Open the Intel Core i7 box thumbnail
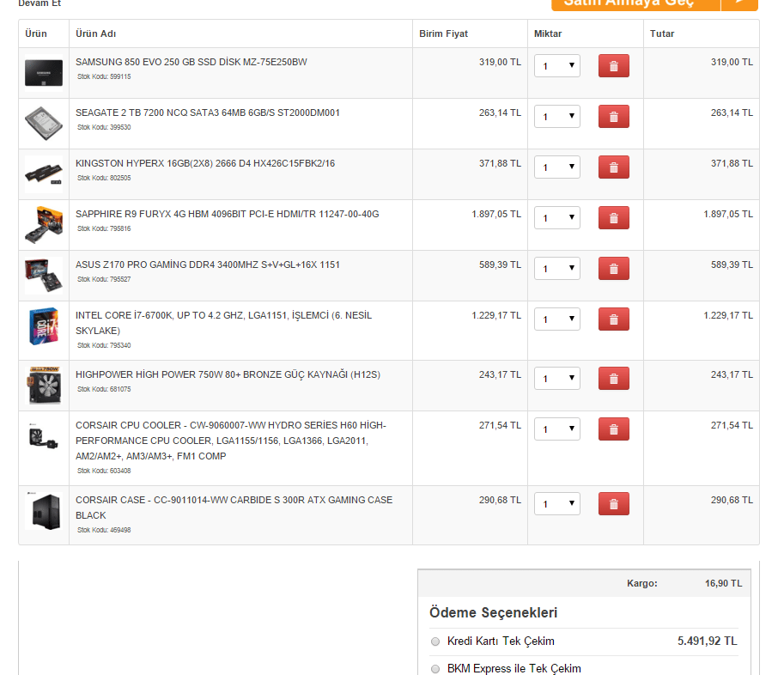This screenshot has width=784, height=675. pyautogui.click(x=44, y=326)
